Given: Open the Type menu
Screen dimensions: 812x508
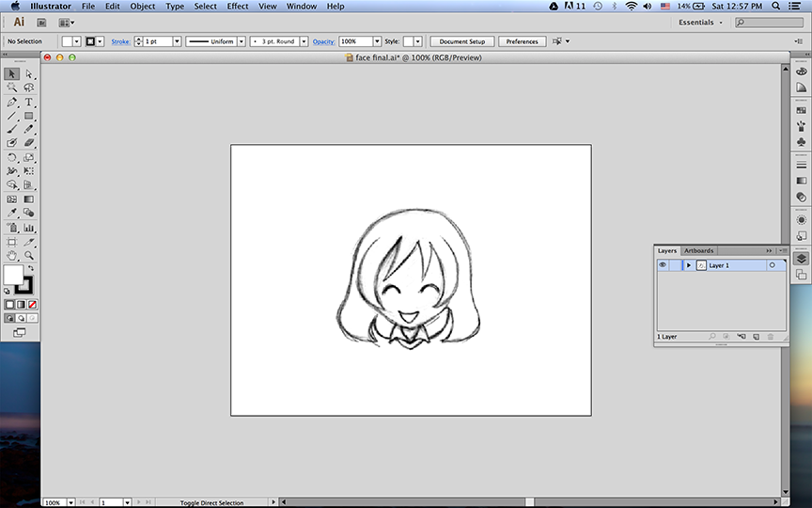Looking at the screenshot, I should [175, 7].
